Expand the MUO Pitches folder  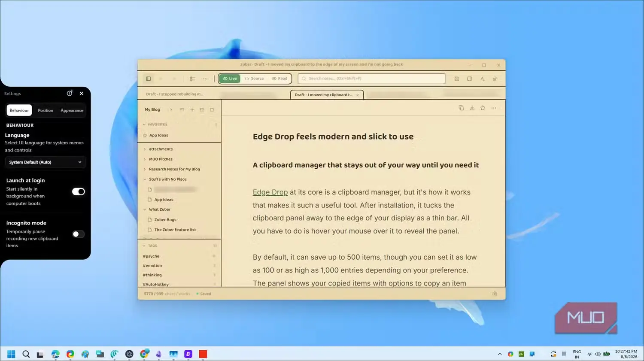145,159
